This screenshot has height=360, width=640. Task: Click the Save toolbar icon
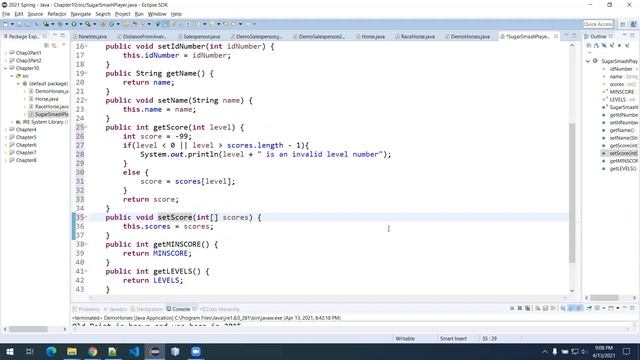[19, 24]
